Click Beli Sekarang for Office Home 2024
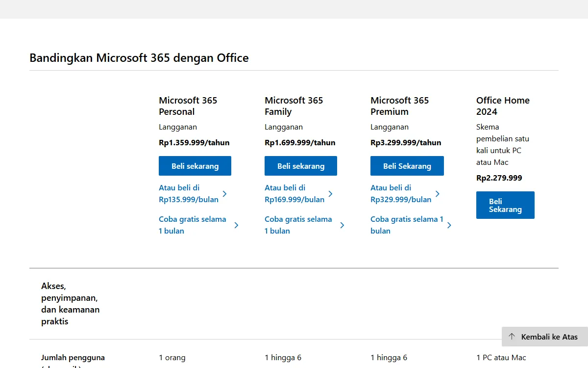The height and width of the screenshot is (368, 588). coord(505,205)
